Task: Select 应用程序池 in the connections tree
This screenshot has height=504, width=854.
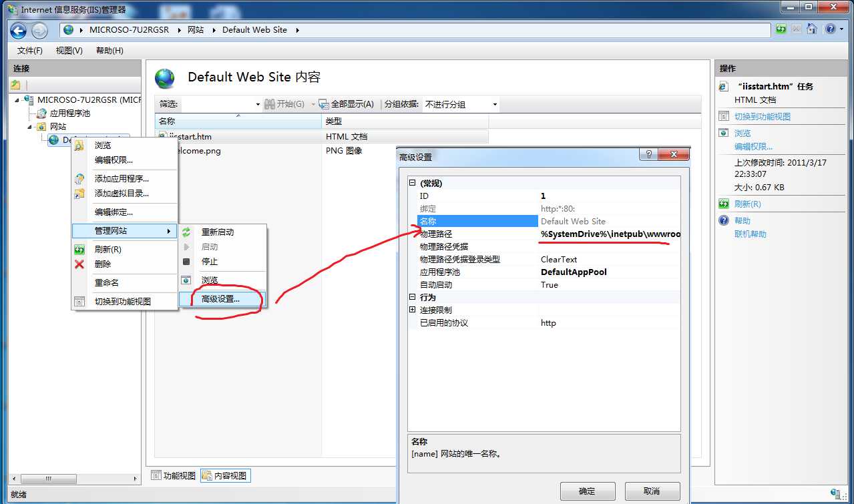Action: tap(69, 113)
